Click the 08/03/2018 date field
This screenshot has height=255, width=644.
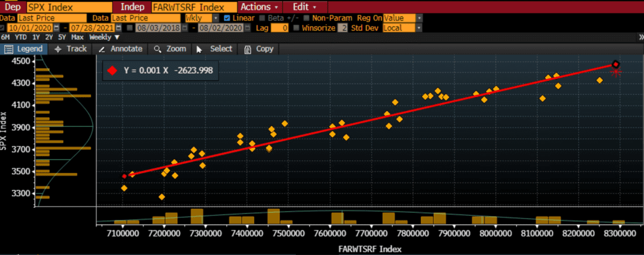(x=157, y=28)
